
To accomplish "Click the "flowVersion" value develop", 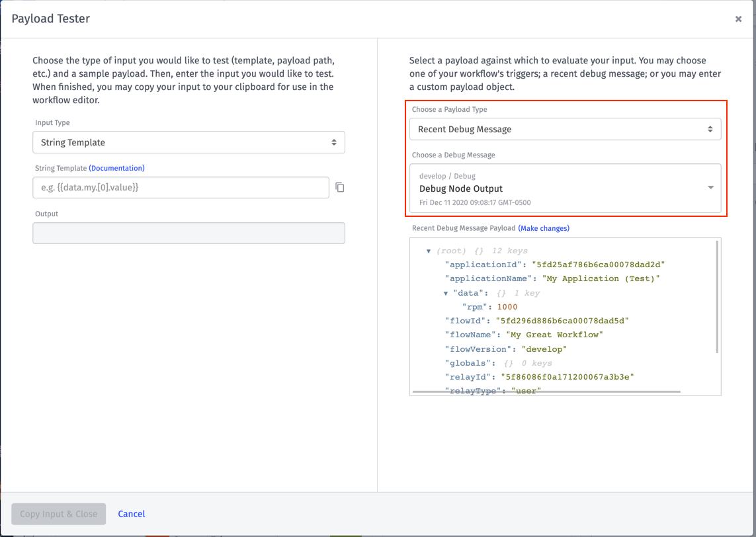I will tap(544, 349).
